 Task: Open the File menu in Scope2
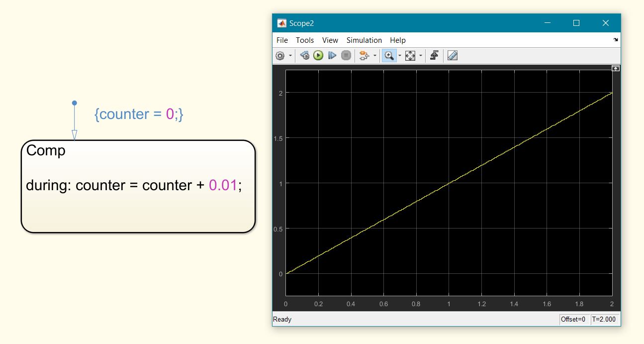point(282,40)
